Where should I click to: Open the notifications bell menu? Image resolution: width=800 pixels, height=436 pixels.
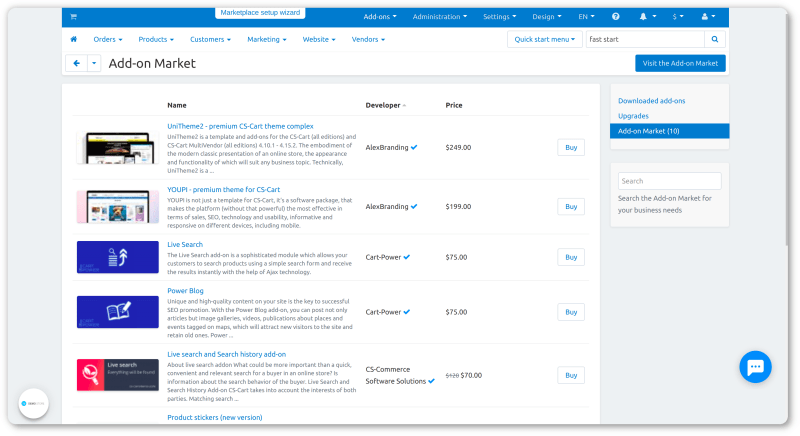point(645,17)
